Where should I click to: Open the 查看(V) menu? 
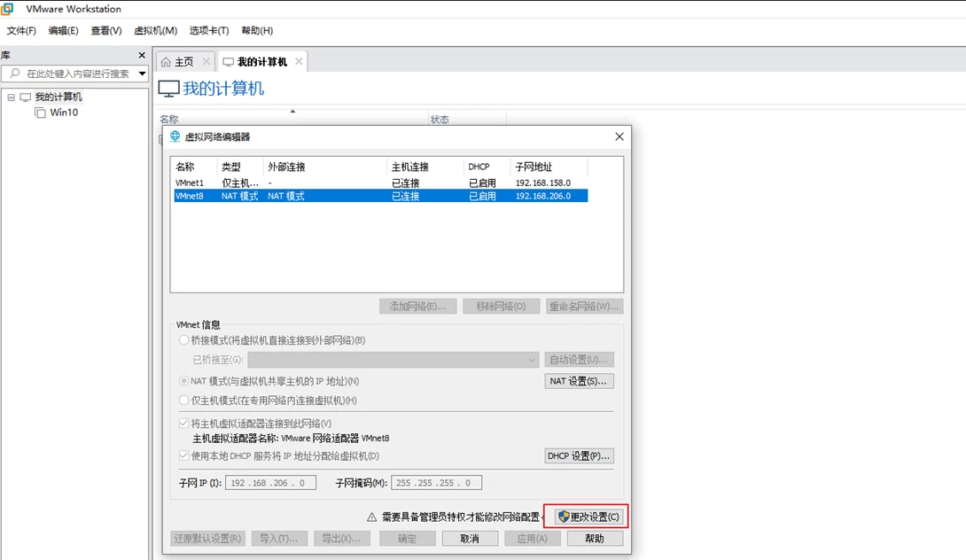coord(106,30)
